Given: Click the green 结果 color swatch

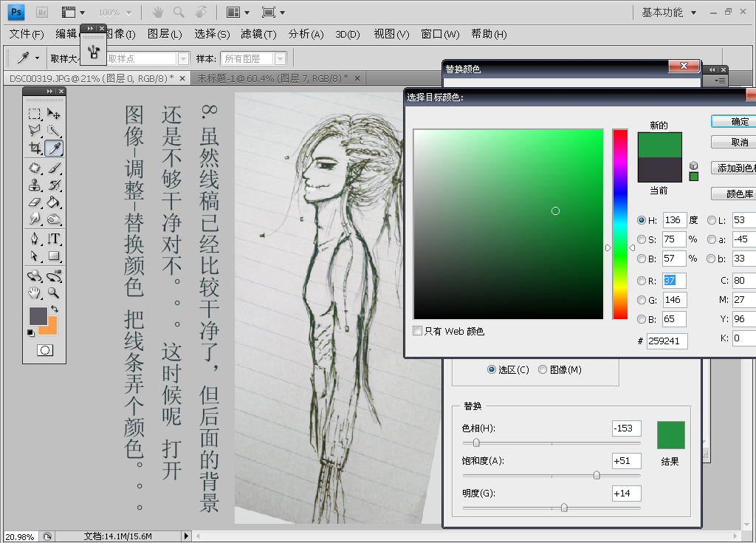Looking at the screenshot, I should coord(670,435).
